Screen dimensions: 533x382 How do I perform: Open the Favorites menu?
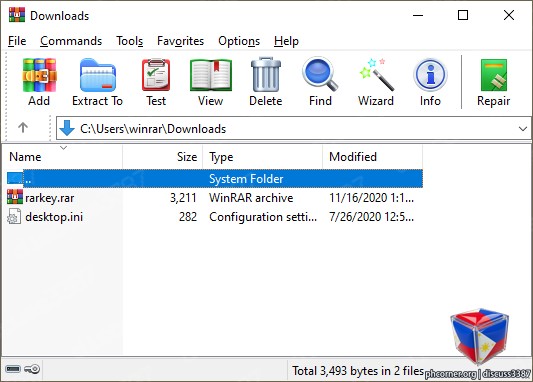click(x=180, y=41)
